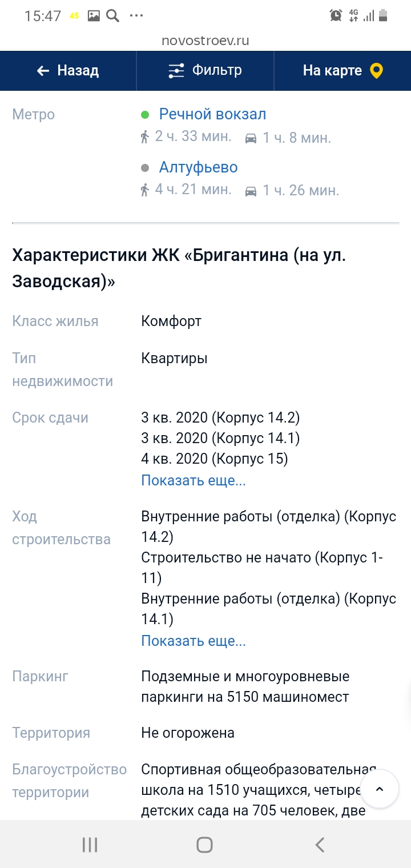Tap the scroll-to-top chevron button
The image size is (411, 868).
(x=380, y=789)
